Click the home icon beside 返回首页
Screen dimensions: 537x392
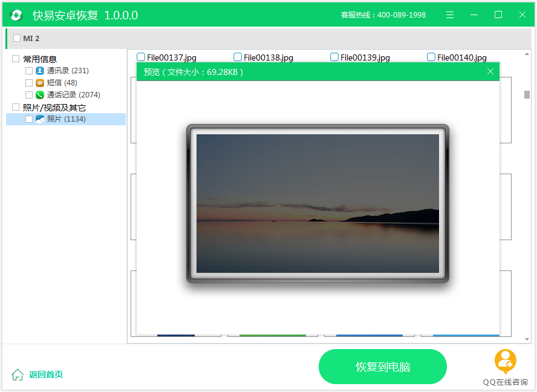(x=17, y=374)
